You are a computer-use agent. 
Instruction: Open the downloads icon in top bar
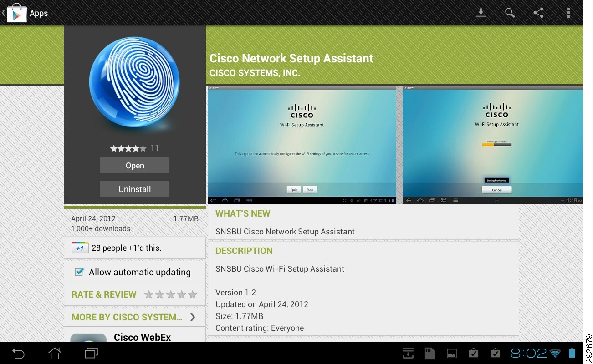click(x=481, y=13)
